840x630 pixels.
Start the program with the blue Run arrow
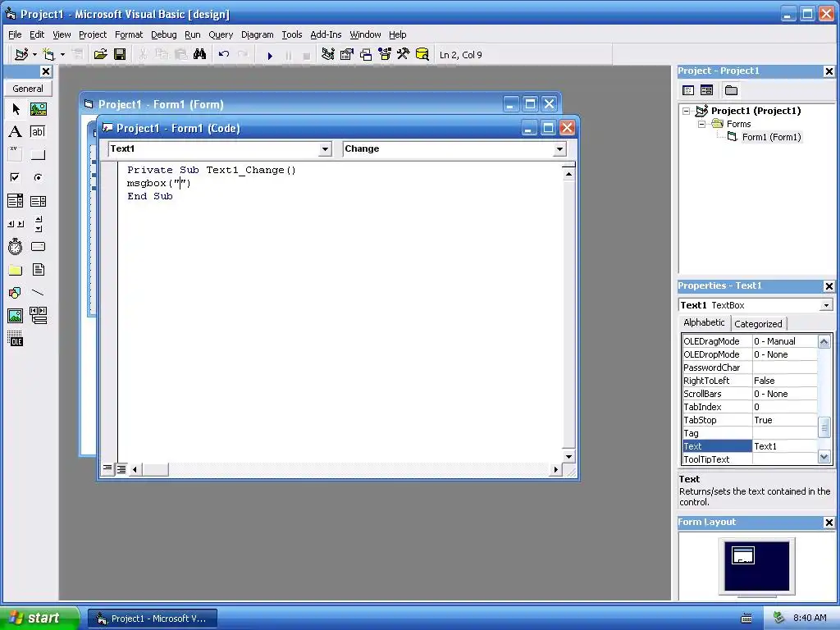coord(270,55)
